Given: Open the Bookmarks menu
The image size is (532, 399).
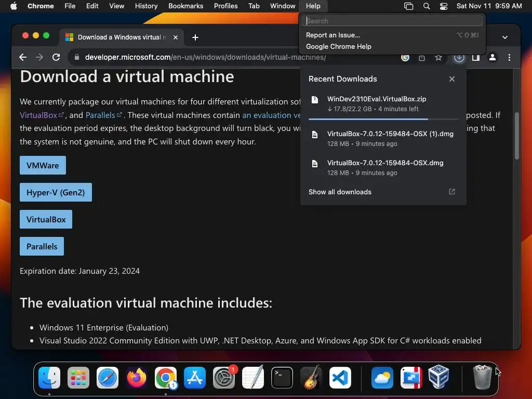Looking at the screenshot, I should click(185, 6).
